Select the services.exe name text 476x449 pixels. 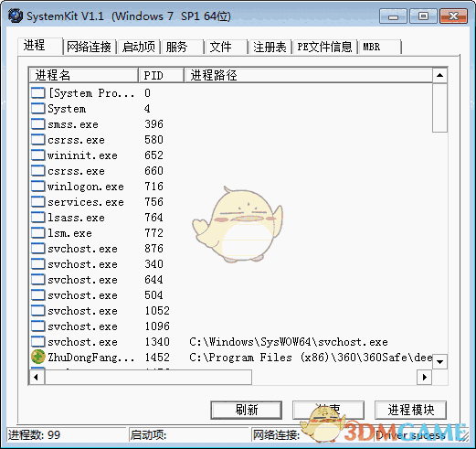pos(86,202)
